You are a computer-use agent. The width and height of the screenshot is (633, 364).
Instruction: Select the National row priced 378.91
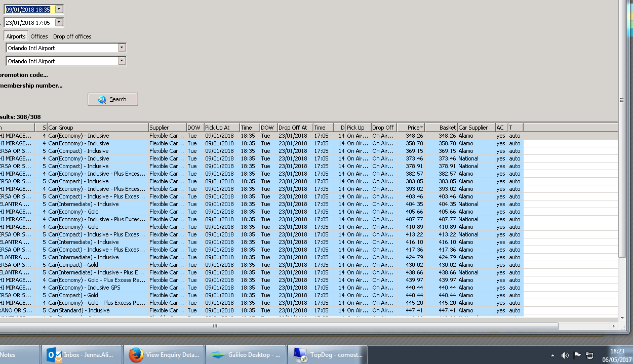pyautogui.click(x=261, y=166)
